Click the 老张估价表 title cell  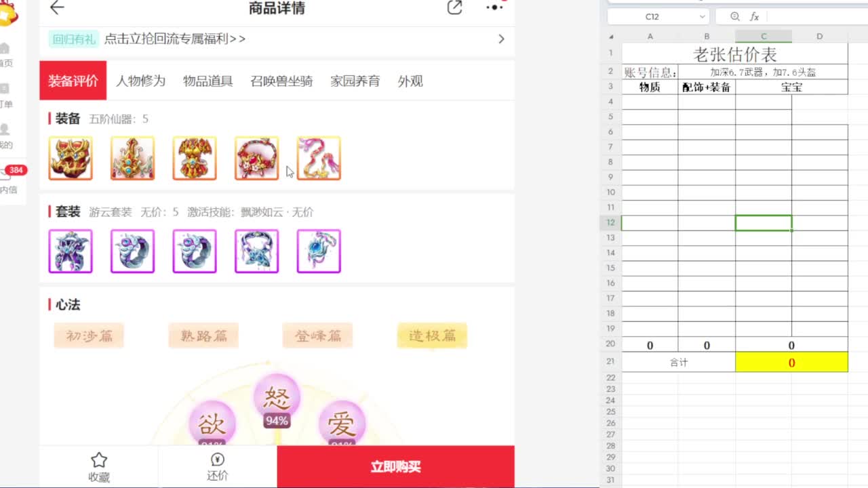(735, 54)
